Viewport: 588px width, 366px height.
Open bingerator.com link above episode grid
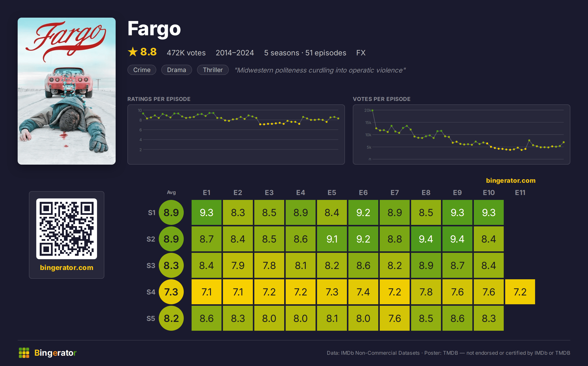(511, 180)
